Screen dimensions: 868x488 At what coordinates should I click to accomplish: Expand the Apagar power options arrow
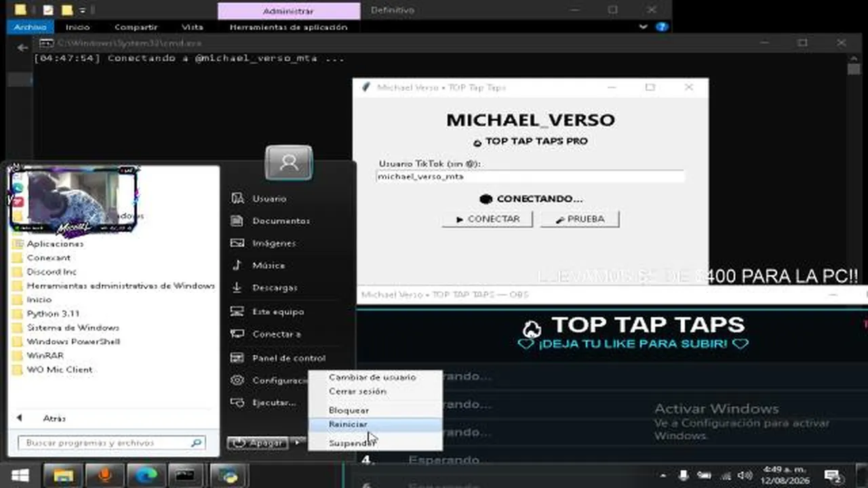[x=297, y=443]
